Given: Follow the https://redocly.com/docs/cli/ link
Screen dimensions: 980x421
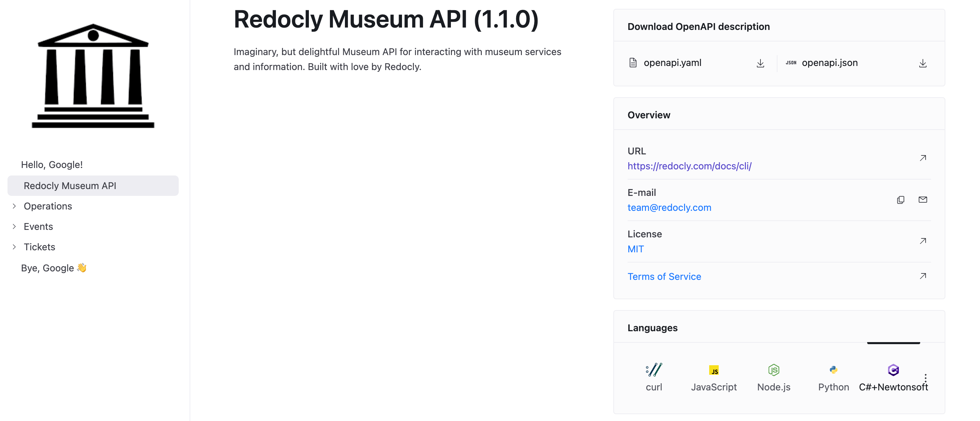Looking at the screenshot, I should coord(689,166).
